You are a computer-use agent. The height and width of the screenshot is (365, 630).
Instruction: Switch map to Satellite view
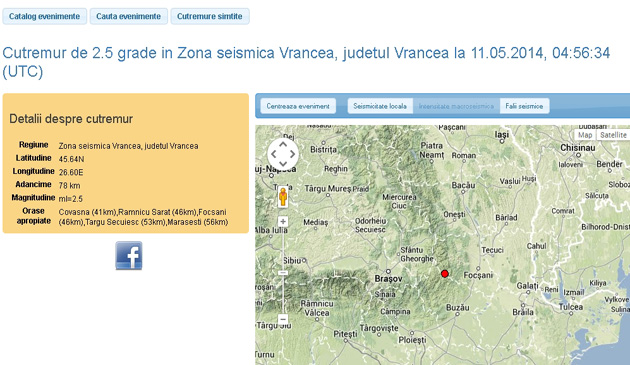click(613, 135)
